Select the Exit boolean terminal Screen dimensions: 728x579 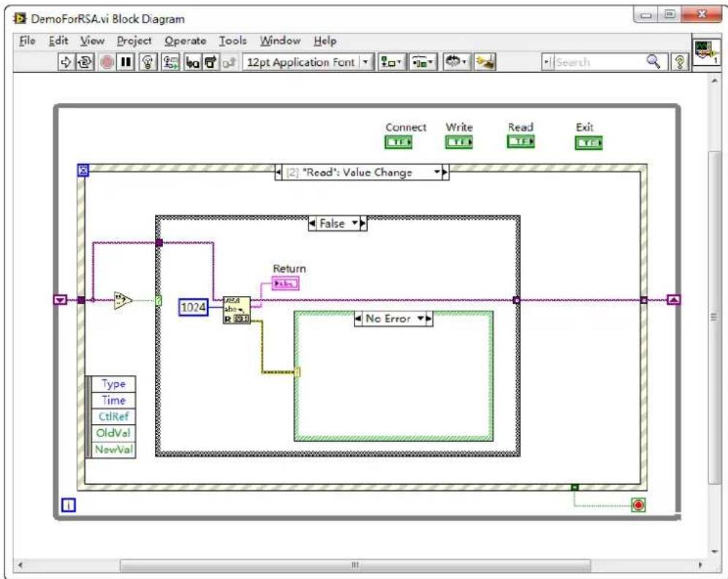(x=588, y=143)
